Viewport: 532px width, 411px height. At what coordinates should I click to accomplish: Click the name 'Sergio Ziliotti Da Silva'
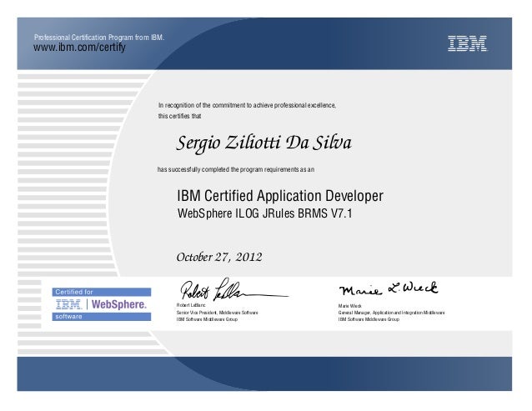[263, 143]
